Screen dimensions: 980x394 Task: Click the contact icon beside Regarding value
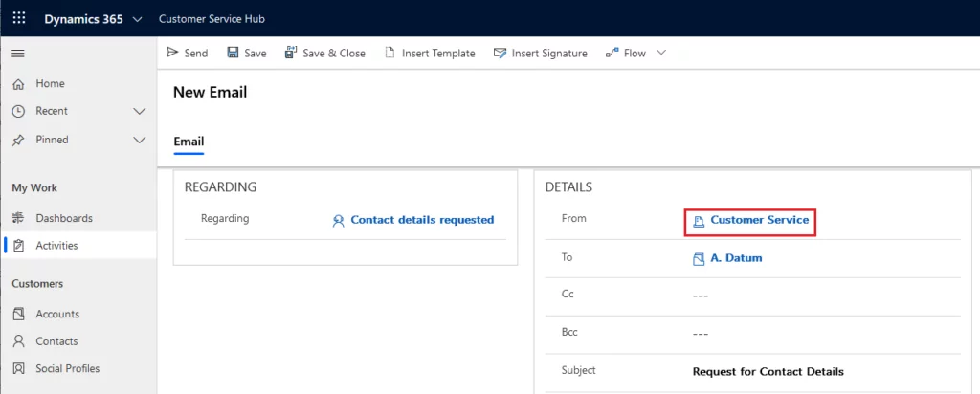coord(338,220)
